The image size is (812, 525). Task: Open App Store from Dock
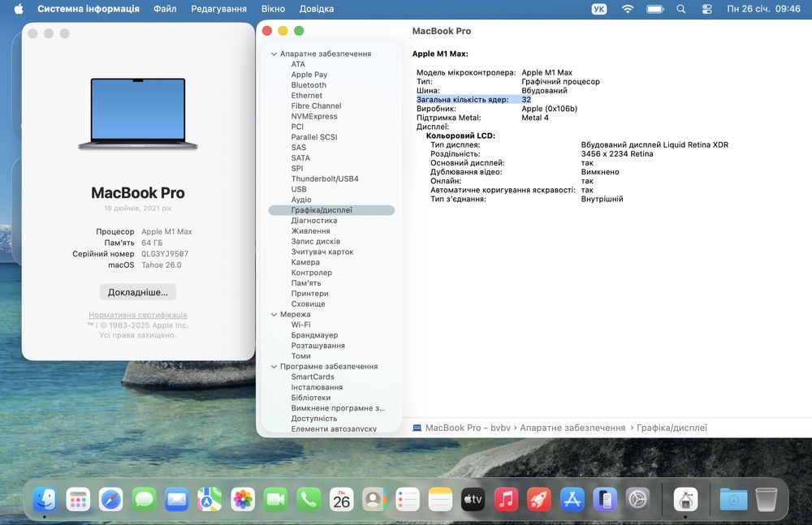572,500
